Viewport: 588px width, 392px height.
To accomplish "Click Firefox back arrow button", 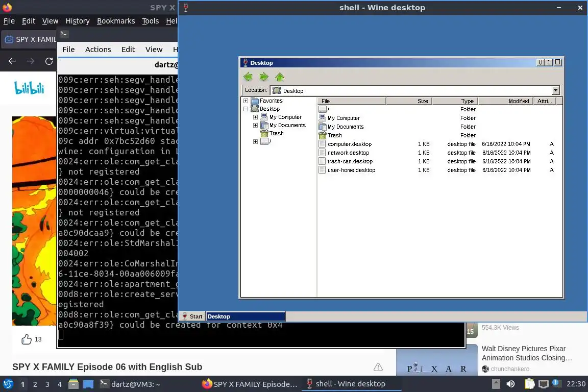I will click(12, 61).
